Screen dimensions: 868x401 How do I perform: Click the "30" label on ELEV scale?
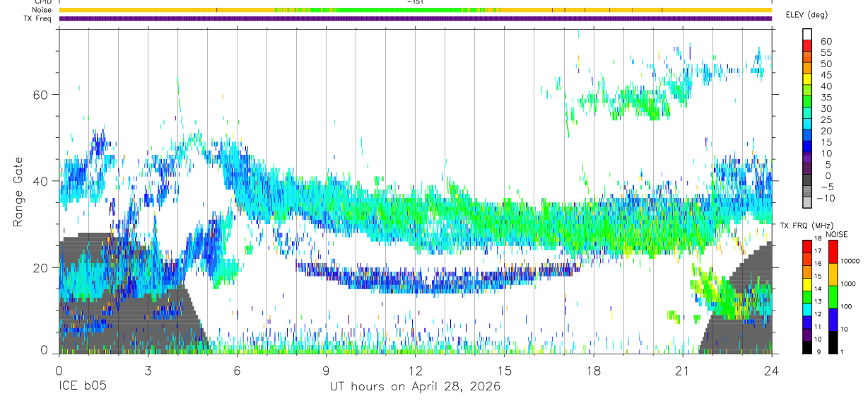pyautogui.click(x=825, y=108)
